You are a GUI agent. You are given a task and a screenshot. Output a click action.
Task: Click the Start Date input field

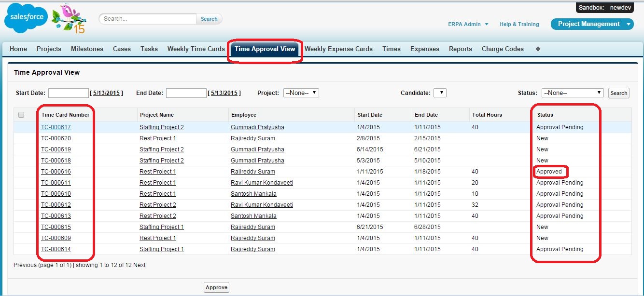coord(69,93)
